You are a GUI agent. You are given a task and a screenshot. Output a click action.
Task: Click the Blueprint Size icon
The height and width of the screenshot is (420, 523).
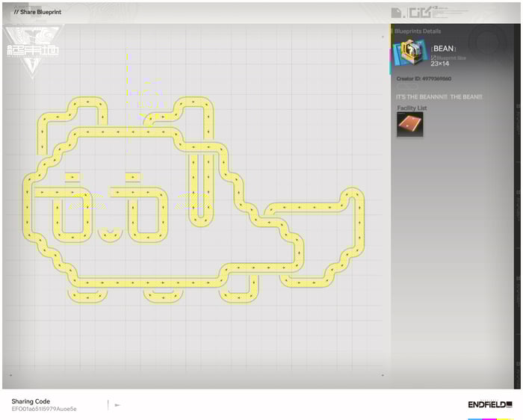coord(433,58)
